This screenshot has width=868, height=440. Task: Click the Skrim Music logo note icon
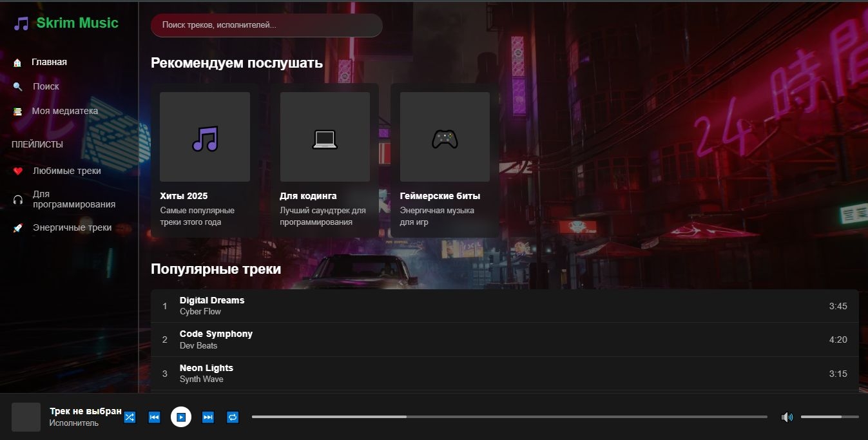pyautogui.click(x=21, y=24)
